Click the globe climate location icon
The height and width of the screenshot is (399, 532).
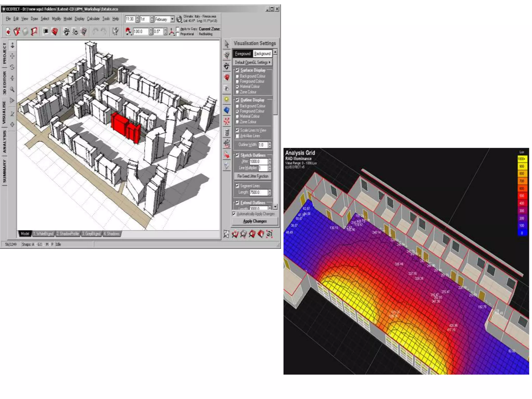click(x=179, y=19)
